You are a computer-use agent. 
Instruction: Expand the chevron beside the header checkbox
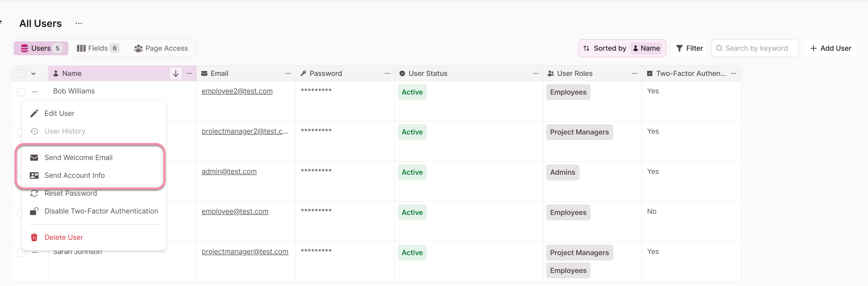pyautogui.click(x=33, y=74)
